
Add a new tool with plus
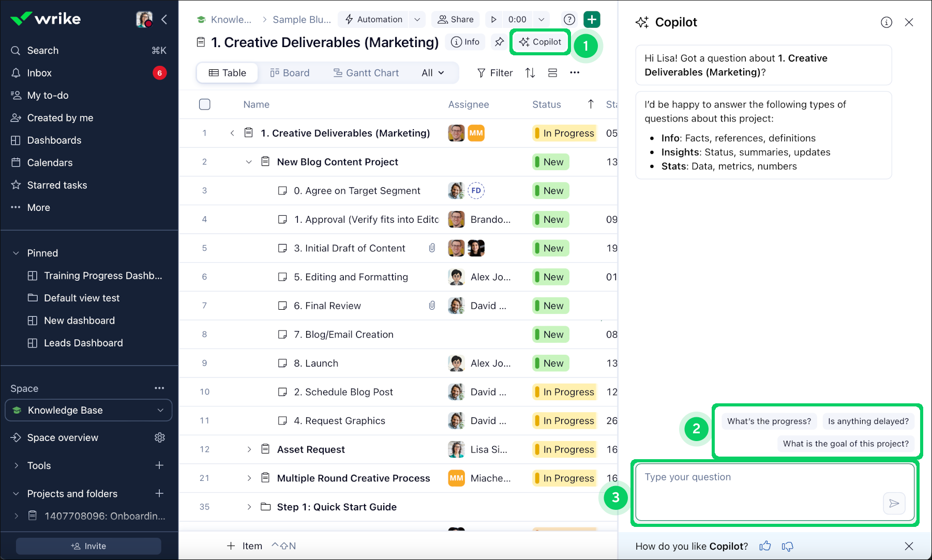point(159,465)
